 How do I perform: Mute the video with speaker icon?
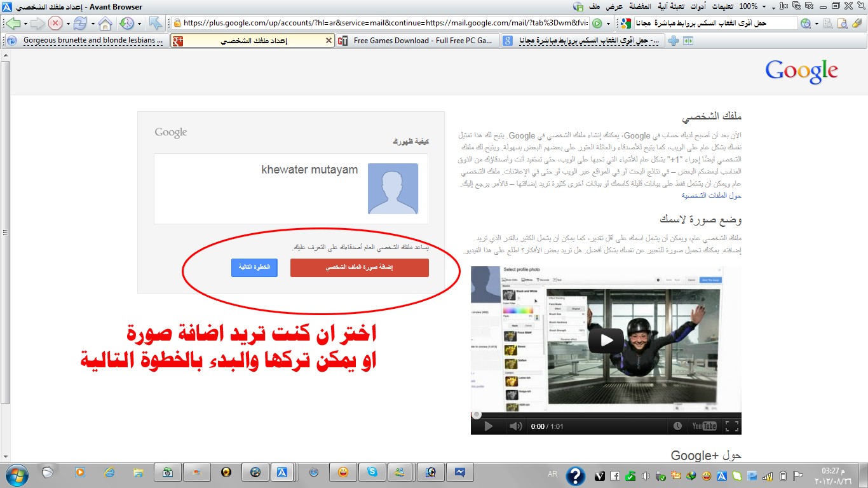pos(515,426)
